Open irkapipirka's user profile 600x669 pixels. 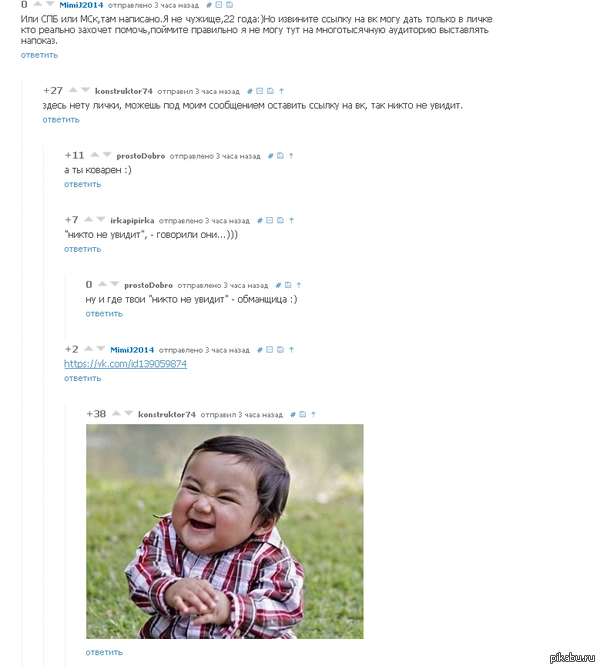(x=132, y=220)
